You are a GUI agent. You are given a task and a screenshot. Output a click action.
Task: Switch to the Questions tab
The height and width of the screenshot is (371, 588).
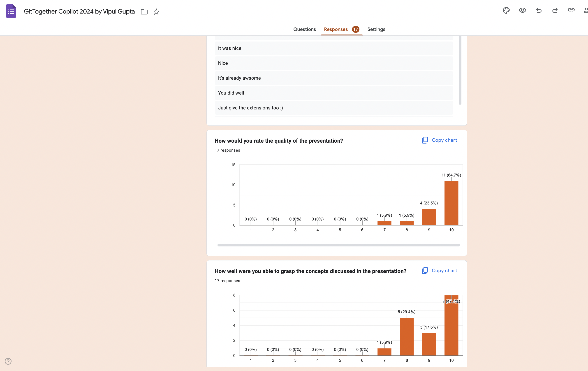[x=304, y=29]
